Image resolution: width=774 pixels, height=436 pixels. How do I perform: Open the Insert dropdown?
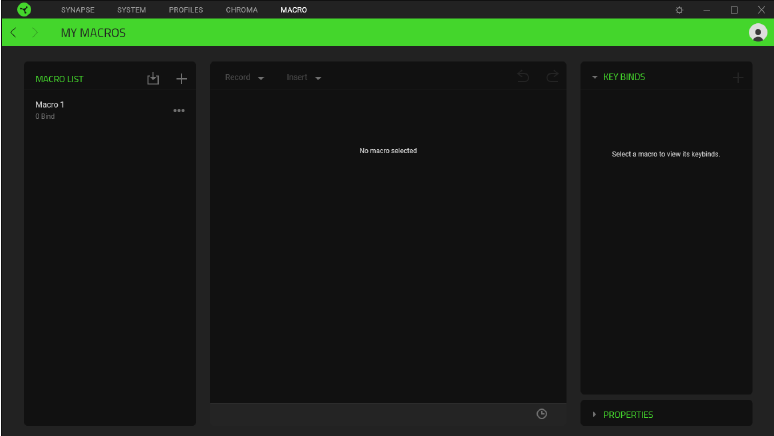coord(304,78)
